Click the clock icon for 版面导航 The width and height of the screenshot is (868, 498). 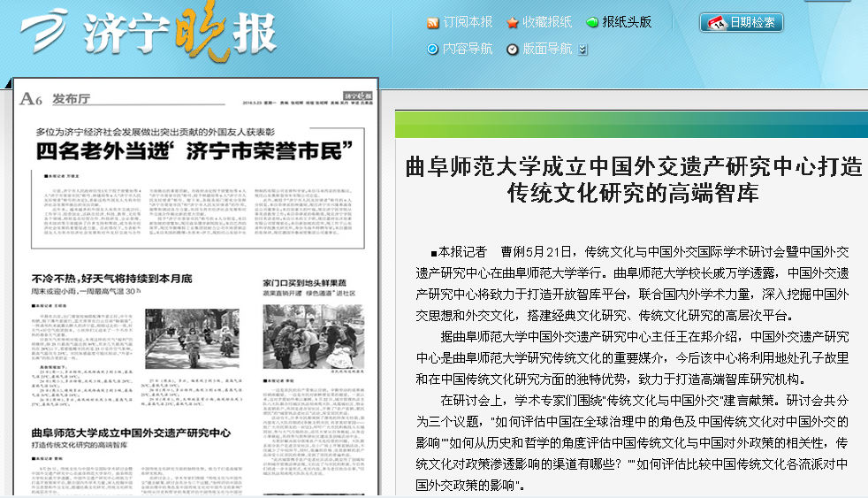513,49
